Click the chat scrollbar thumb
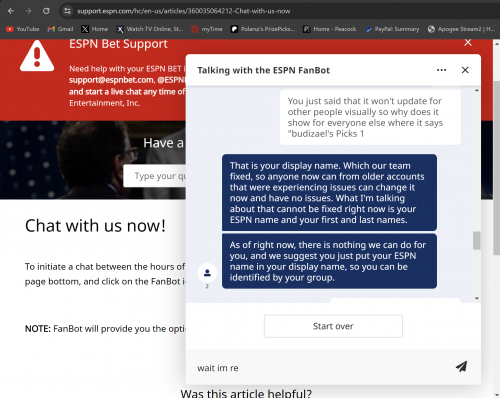The width and height of the screenshot is (500, 398). tap(477, 240)
